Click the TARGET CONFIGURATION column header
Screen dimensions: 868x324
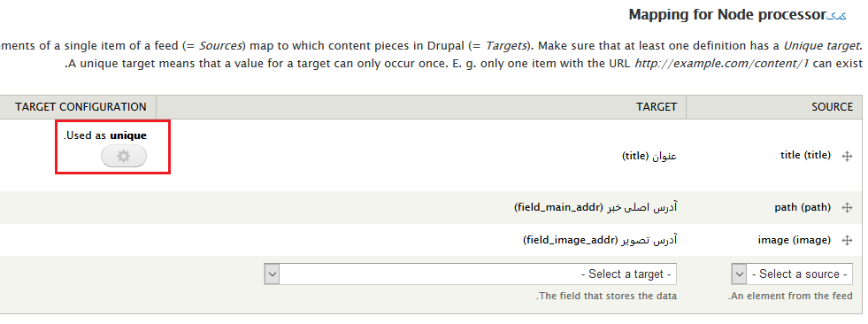click(81, 107)
